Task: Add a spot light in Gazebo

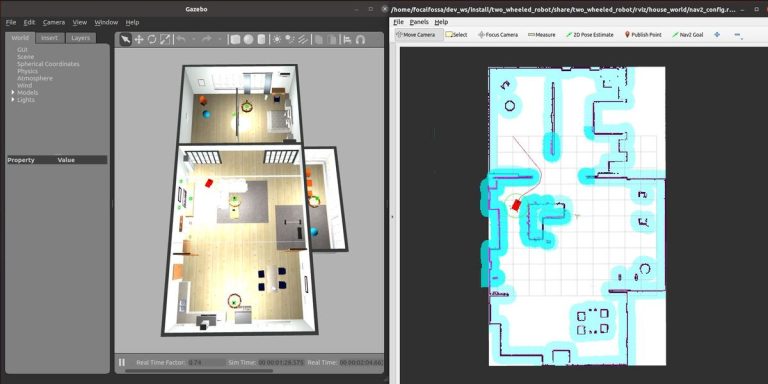Action: pyautogui.click(x=290, y=40)
